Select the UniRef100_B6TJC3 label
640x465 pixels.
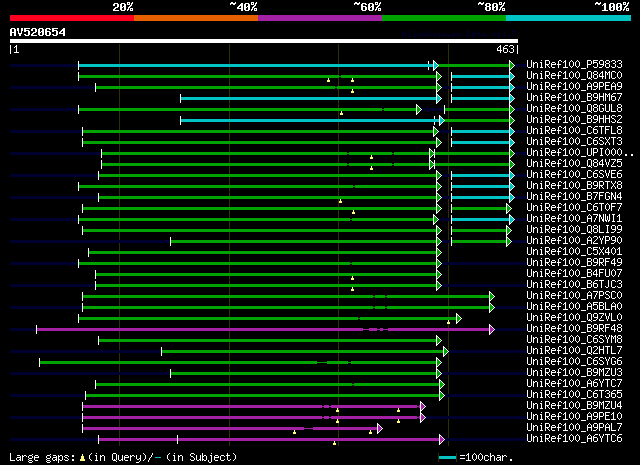click(574, 285)
